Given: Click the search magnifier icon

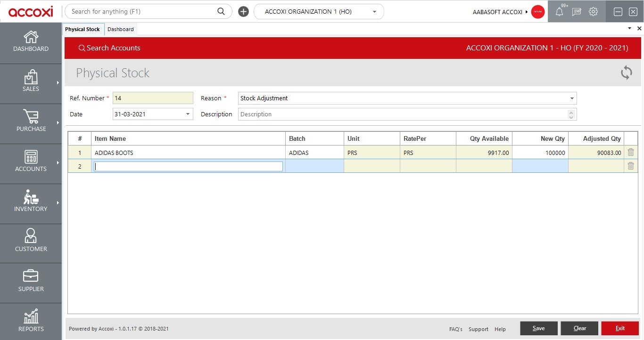Looking at the screenshot, I should point(221,11).
